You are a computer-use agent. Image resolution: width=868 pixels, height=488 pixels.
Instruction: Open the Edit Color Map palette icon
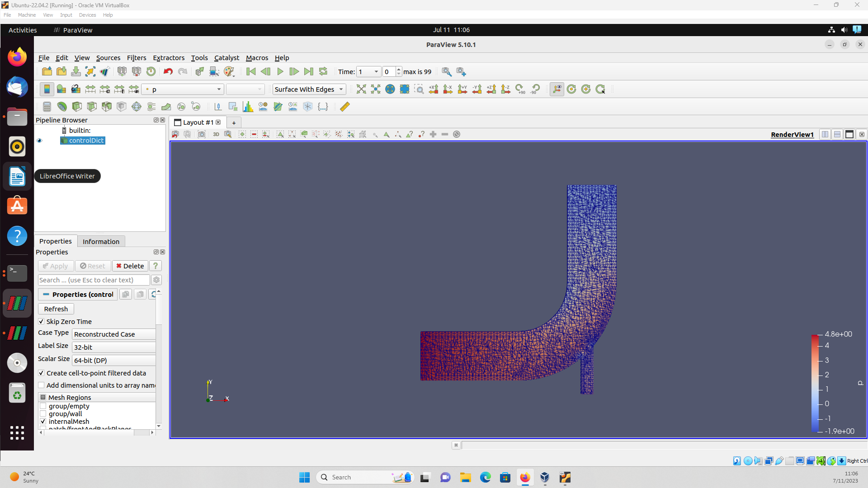tap(61, 89)
